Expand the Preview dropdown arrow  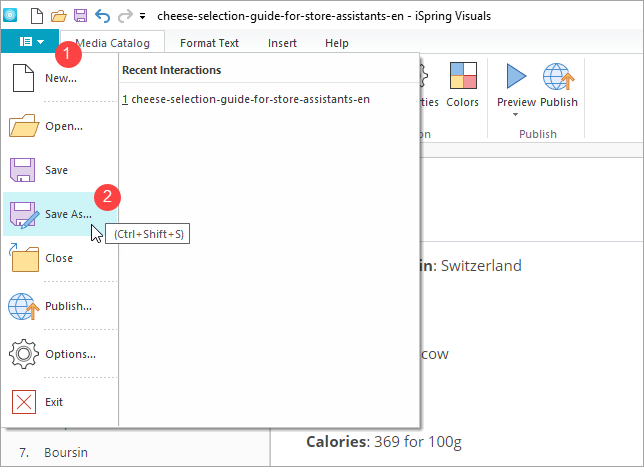(515, 115)
